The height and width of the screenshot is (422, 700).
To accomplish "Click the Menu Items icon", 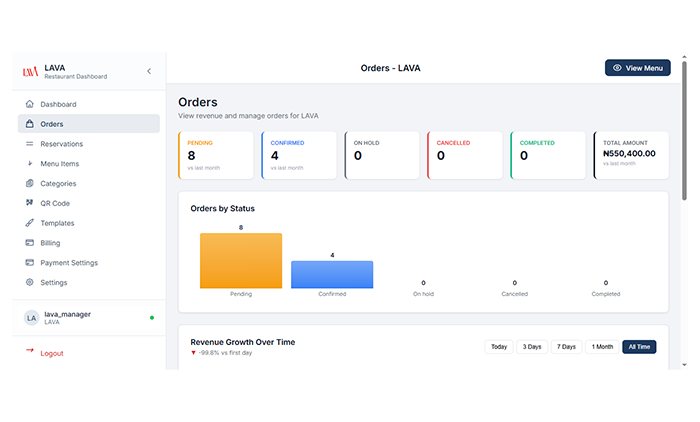I will pyautogui.click(x=29, y=163).
